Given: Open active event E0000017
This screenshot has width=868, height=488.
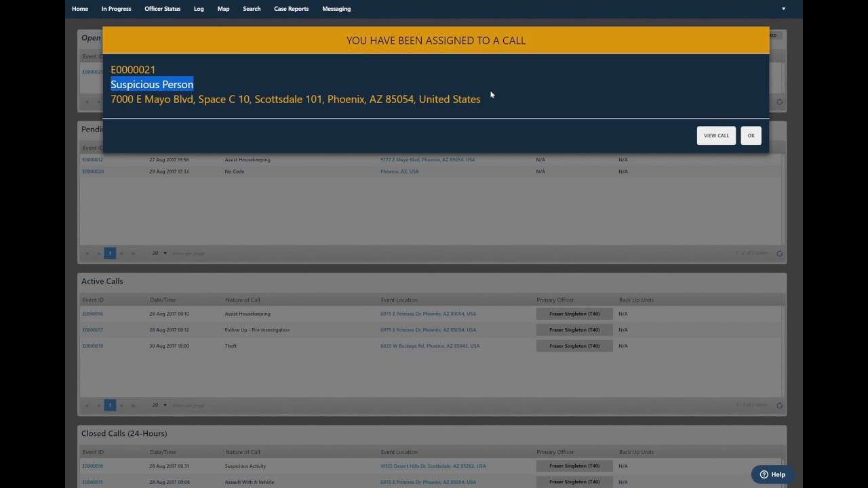Looking at the screenshot, I should (x=93, y=330).
